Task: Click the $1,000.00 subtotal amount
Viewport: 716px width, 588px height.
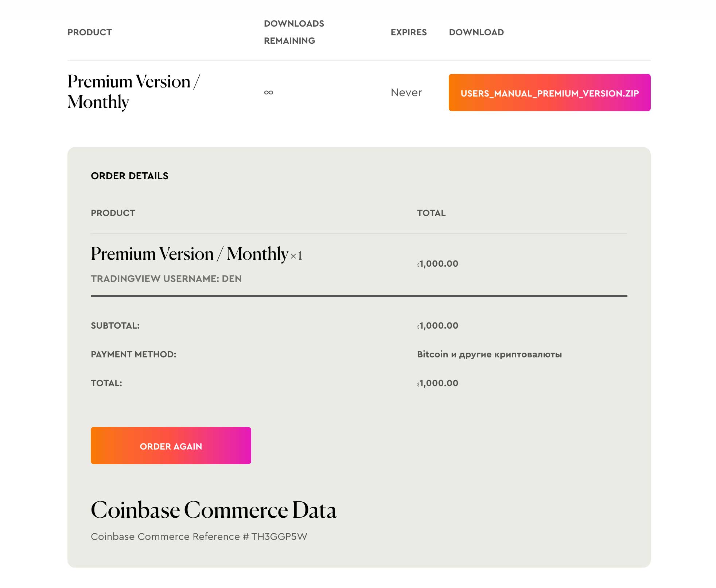Action: click(438, 326)
